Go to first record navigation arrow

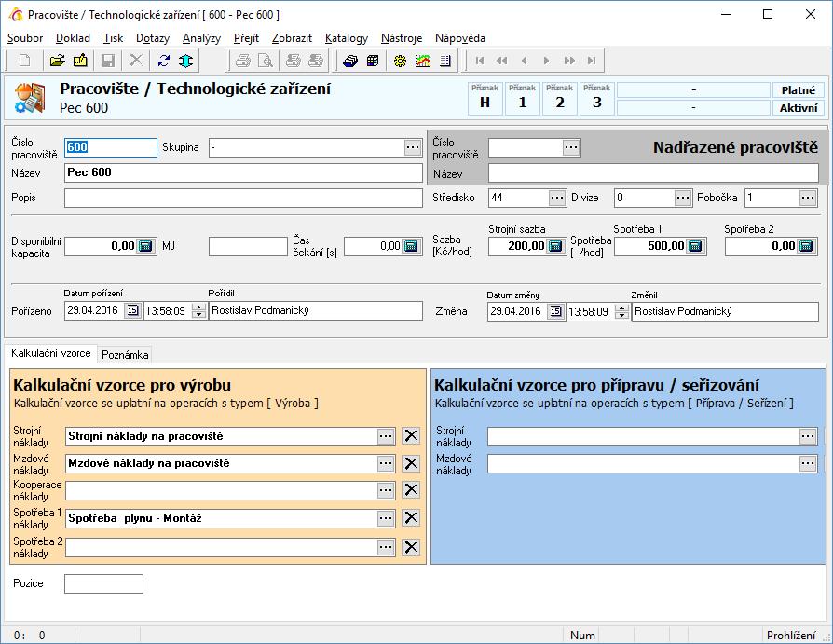(480, 61)
